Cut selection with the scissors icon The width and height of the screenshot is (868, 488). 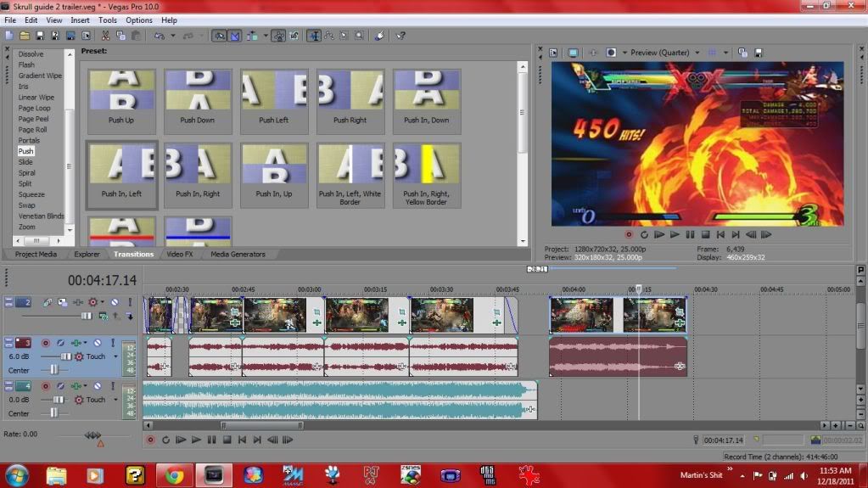(105, 36)
